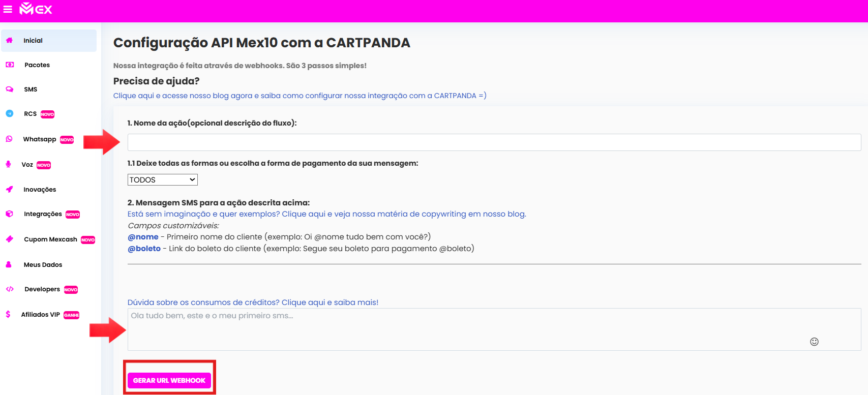Click the code icon beside Developers
Image resolution: width=868 pixels, height=395 pixels.
click(x=10, y=289)
